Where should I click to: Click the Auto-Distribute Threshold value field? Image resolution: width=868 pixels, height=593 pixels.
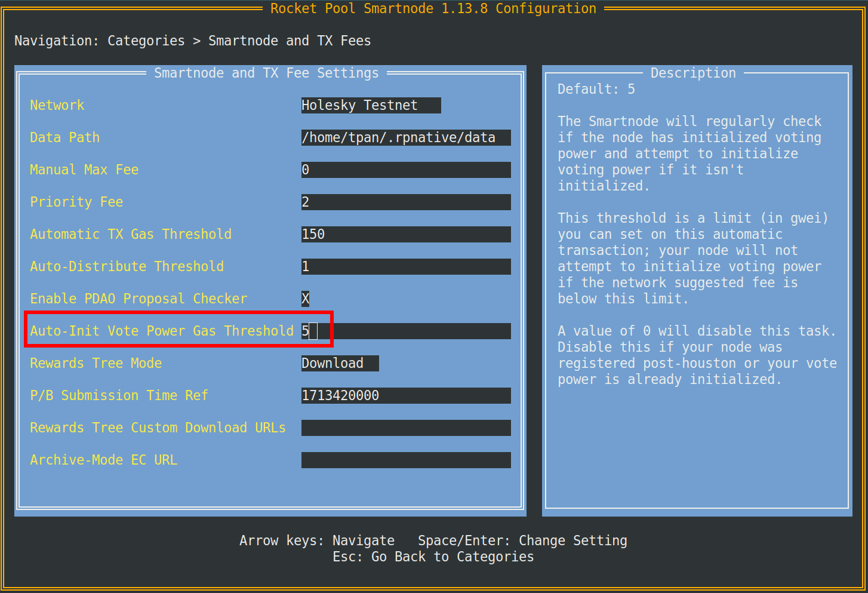[405, 266]
